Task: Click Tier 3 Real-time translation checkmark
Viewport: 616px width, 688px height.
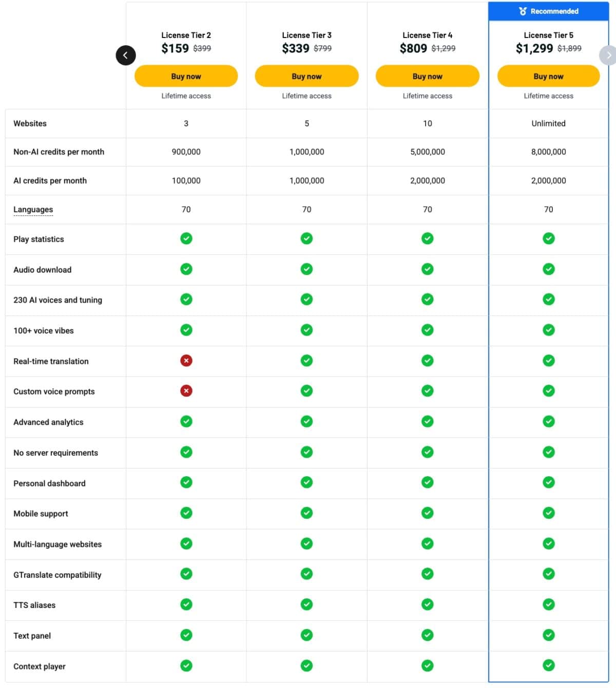Action: pos(306,361)
